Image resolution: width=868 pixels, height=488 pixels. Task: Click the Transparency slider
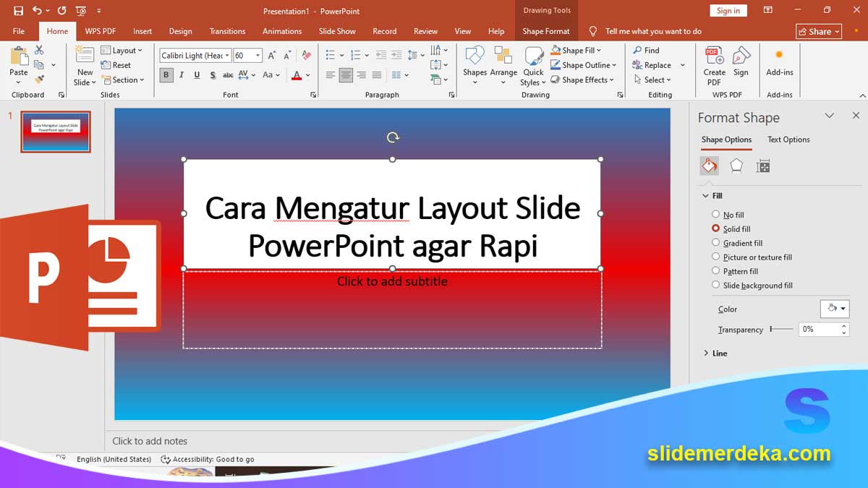pos(781,329)
